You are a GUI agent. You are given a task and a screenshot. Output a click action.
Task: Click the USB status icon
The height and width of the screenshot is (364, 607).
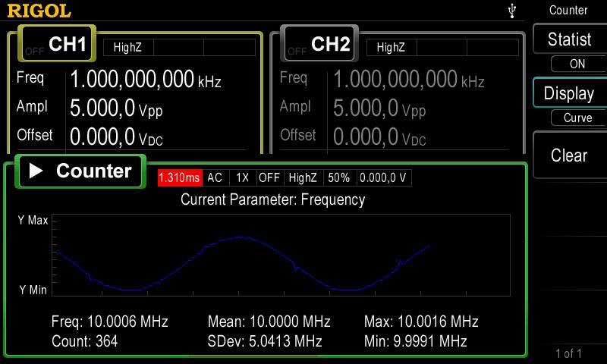(514, 11)
